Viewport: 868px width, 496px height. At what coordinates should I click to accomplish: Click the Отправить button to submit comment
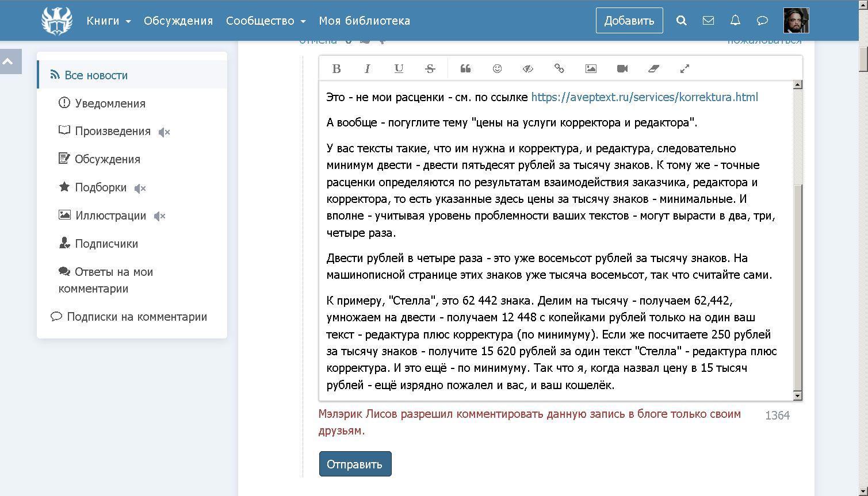point(355,464)
